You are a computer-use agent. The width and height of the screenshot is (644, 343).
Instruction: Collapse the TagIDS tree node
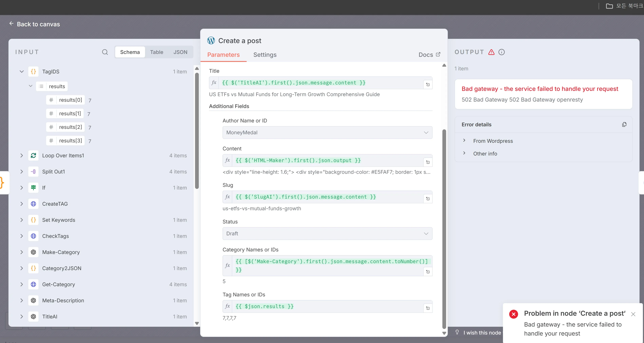(x=22, y=72)
